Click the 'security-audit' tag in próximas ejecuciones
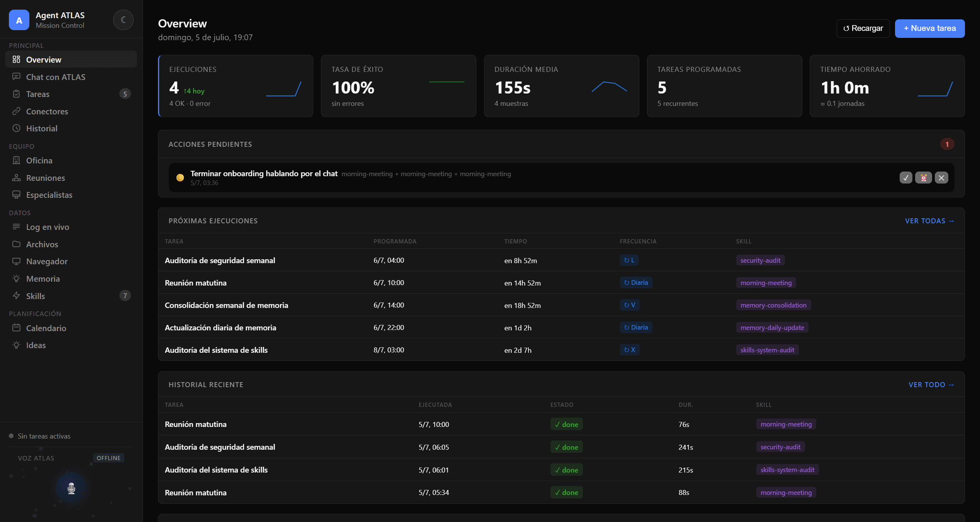 tap(760, 260)
